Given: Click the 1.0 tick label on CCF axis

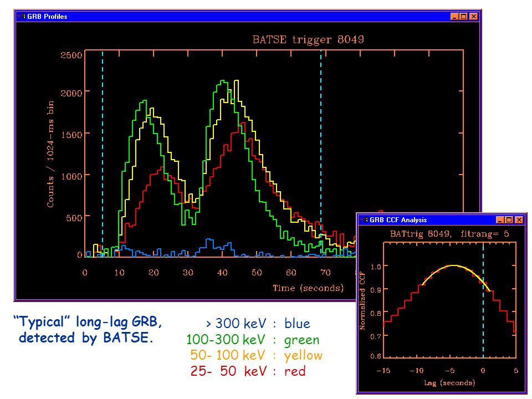Looking at the screenshot, I should [x=376, y=267].
